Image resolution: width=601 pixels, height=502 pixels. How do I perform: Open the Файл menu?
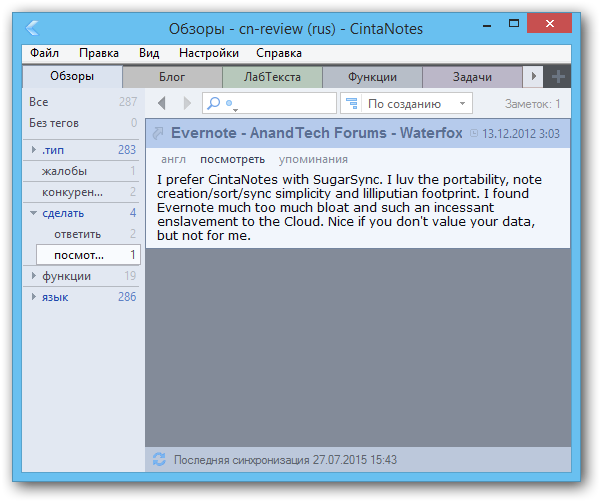click(x=44, y=53)
